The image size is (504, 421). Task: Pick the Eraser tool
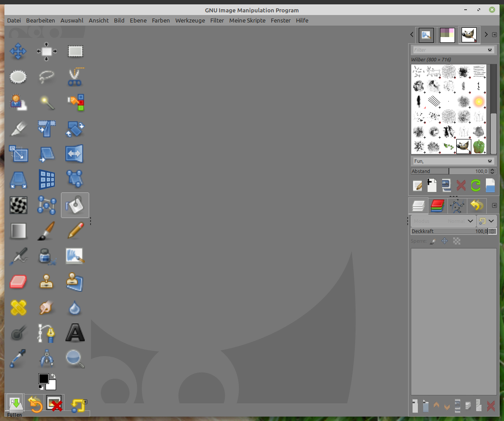click(18, 282)
